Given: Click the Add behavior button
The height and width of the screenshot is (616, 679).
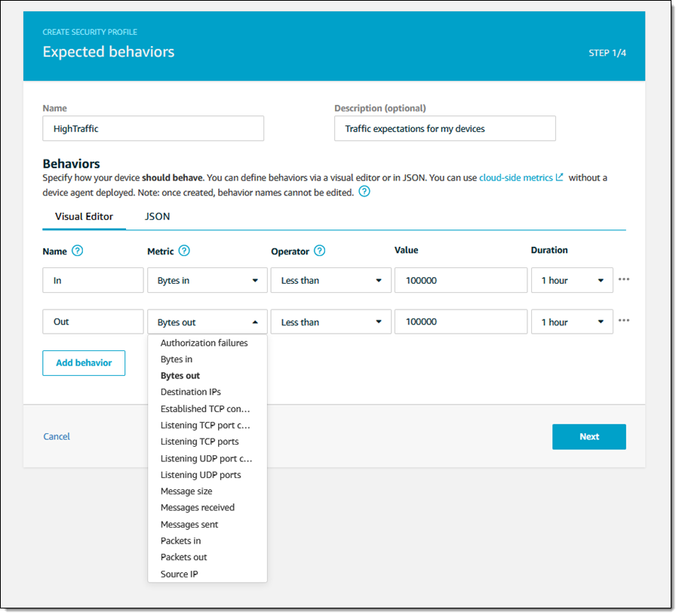Looking at the screenshot, I should click(x=84, y=363).
